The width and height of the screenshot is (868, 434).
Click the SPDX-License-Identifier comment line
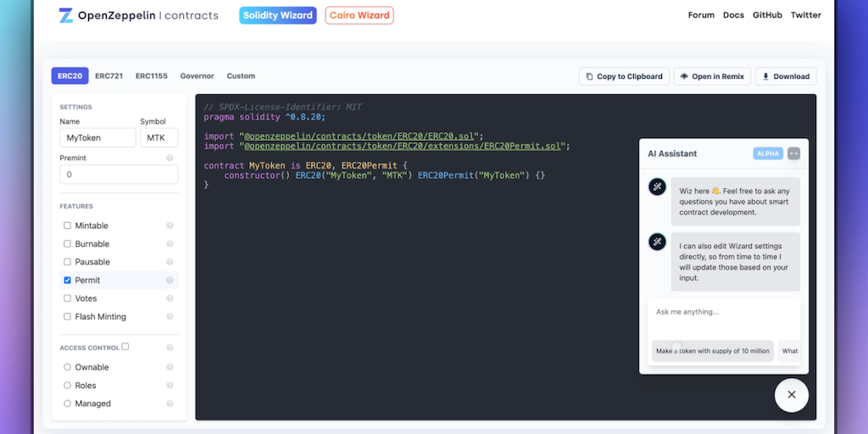click(x=283, y=108)
